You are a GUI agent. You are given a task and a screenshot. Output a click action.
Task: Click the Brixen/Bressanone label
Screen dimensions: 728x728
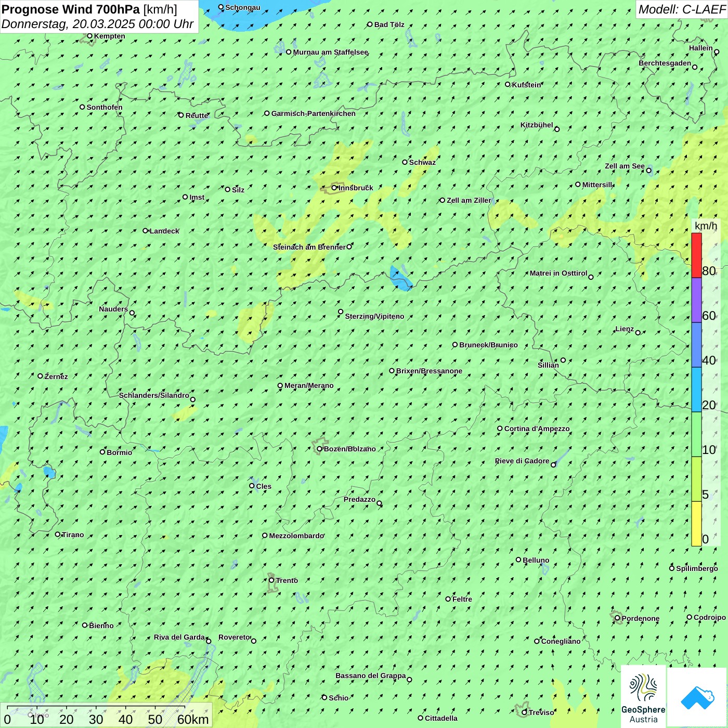[429, 371]
